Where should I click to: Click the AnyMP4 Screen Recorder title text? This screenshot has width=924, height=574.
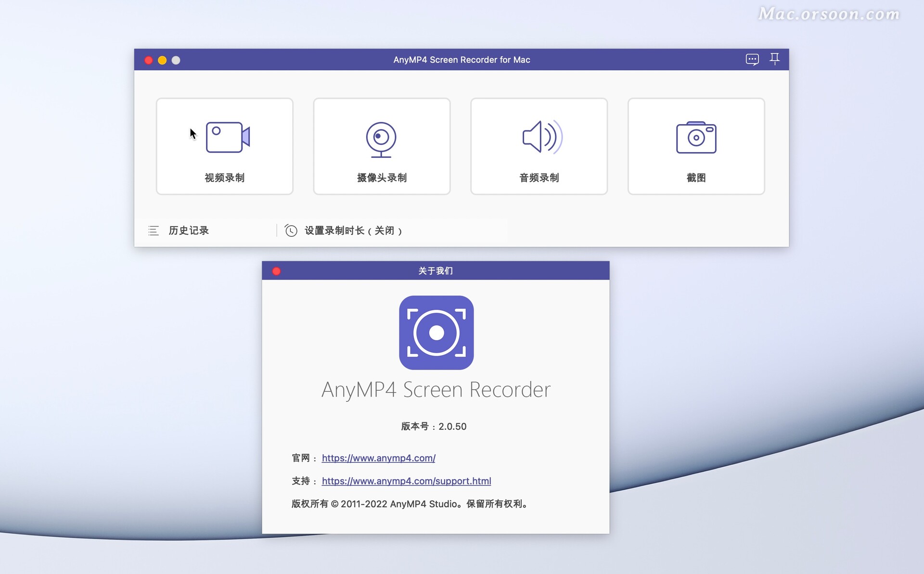click(x=436, y=389)
